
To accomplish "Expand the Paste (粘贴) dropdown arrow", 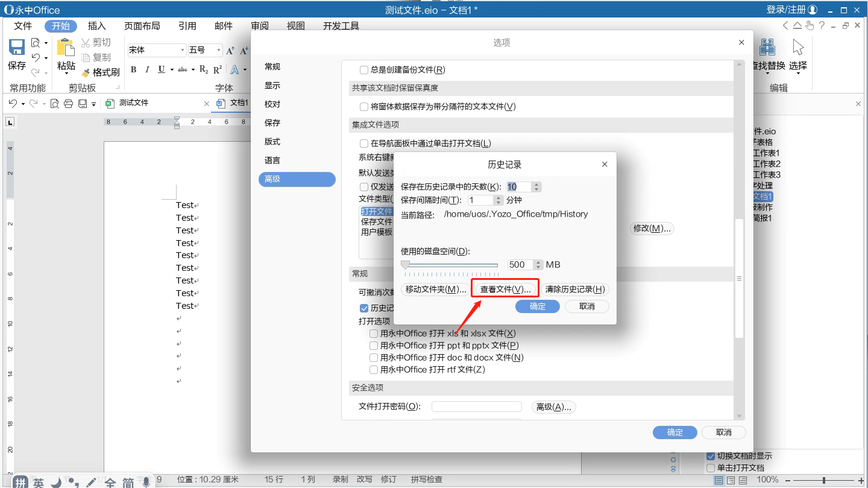I will (x=66, y=74).
